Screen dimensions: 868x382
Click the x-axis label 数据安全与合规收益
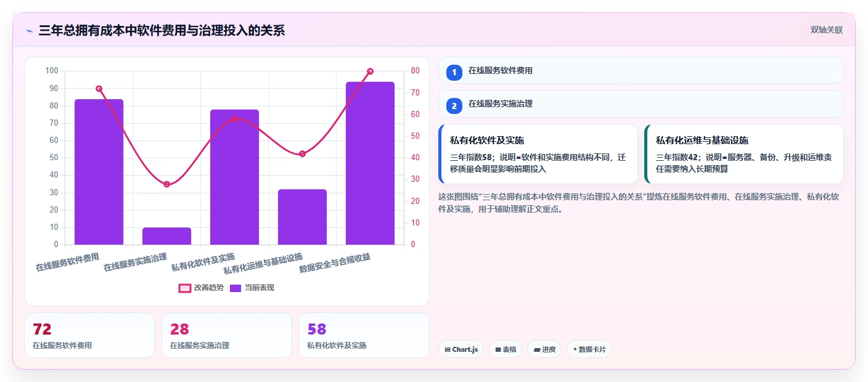pyautogui.click(x=335, y=263)
